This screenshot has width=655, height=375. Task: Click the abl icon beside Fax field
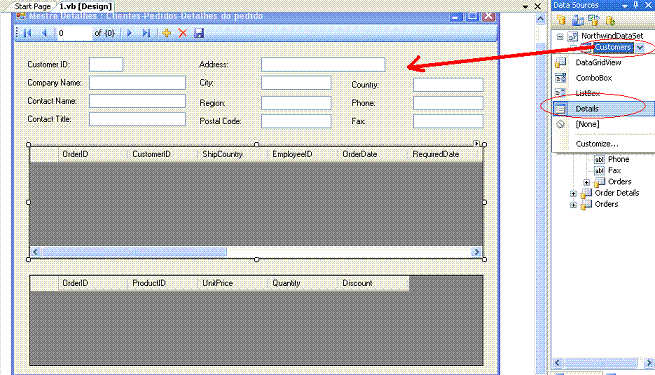[599, 171]
